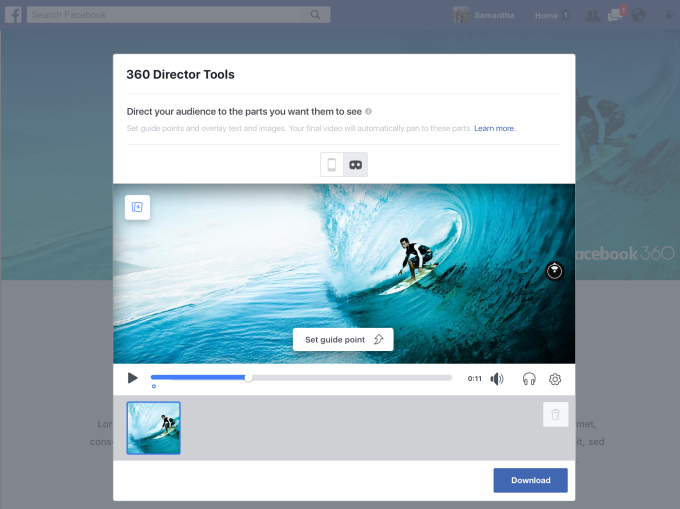Play the 360 video

[132, 378]
